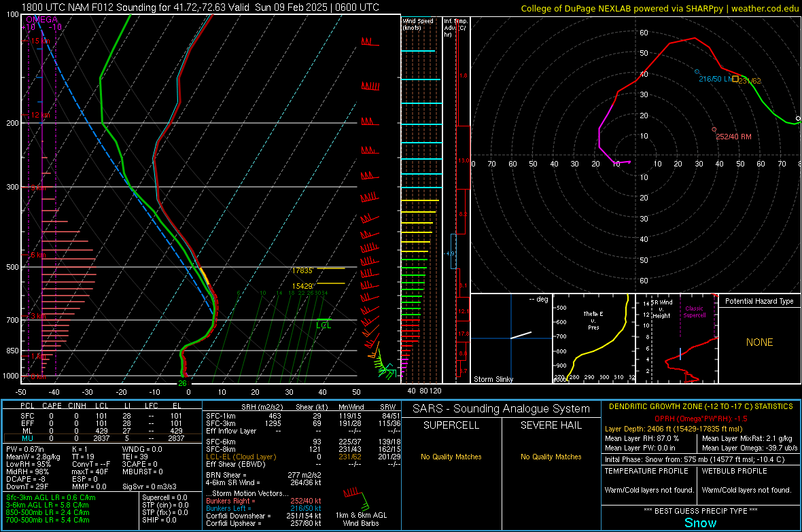Click the 700-500mb LR lapse rate line

point(48,520)
